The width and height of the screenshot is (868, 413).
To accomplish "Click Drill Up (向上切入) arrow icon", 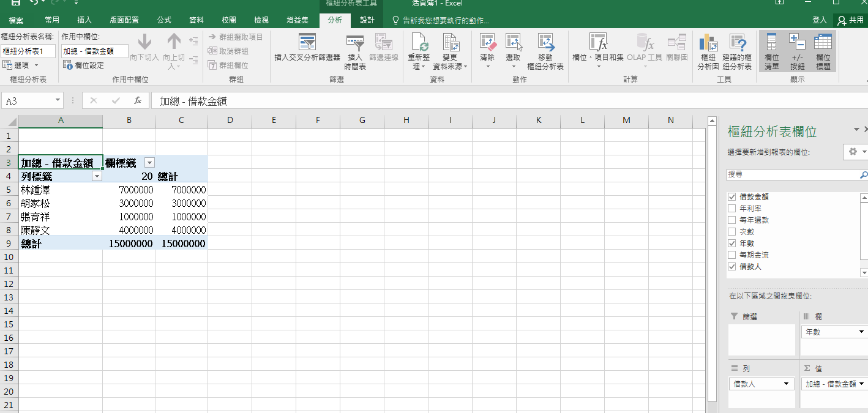I will (x=174, y=42).
